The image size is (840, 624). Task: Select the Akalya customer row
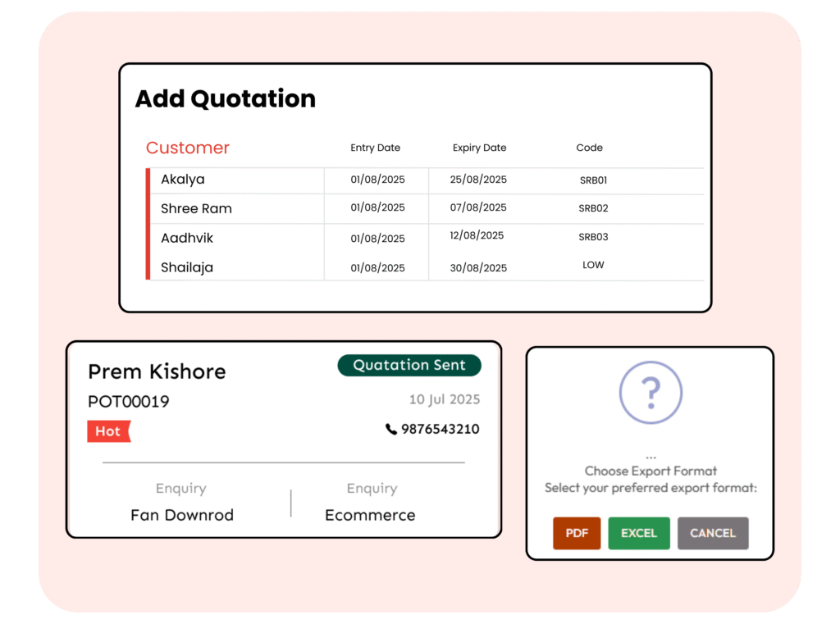click(x=183, y=180)
